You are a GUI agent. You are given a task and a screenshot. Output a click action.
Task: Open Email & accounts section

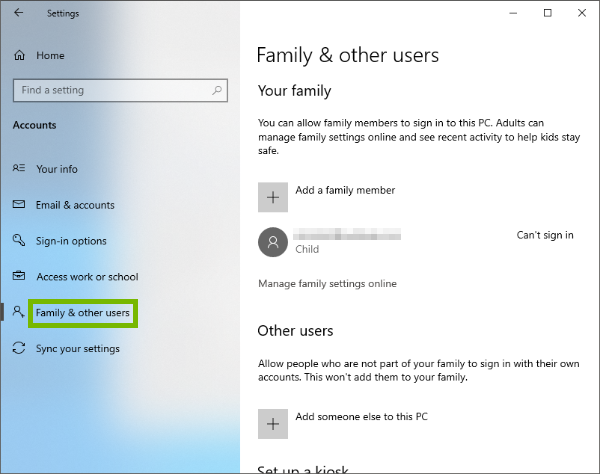pyautogui.click(x=75, y=205)
